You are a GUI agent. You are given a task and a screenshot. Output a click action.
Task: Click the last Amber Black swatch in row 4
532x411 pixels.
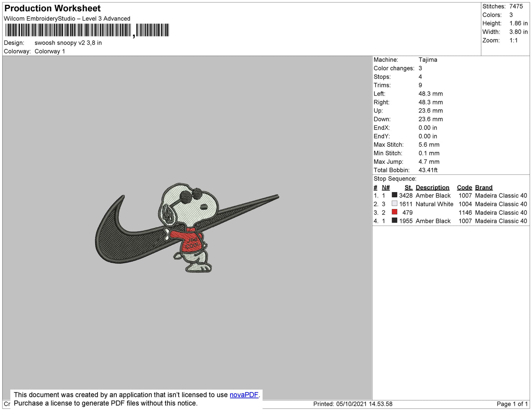click(x=394, y=220)
